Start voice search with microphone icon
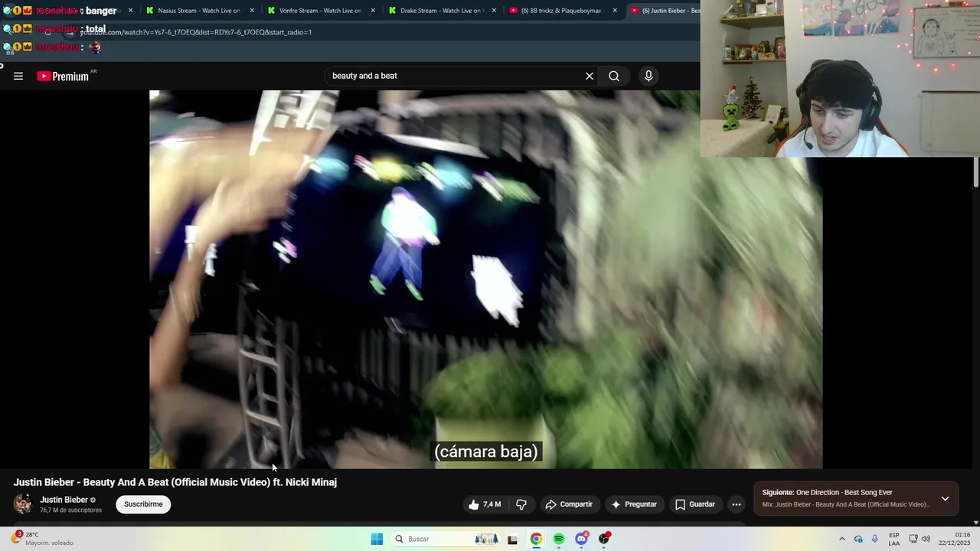The height and width of the screenshot is (551, 980). 648,76
